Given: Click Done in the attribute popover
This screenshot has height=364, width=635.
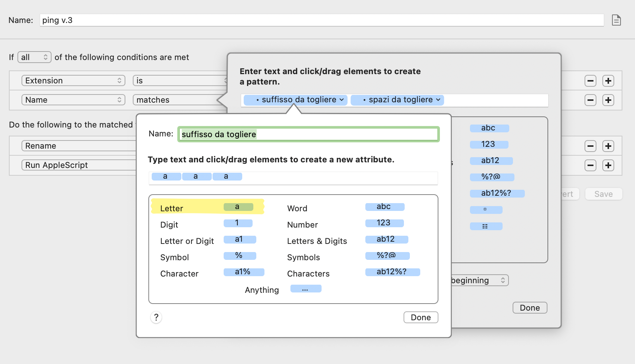Looking at the screenshot, I should coord(421,317).
